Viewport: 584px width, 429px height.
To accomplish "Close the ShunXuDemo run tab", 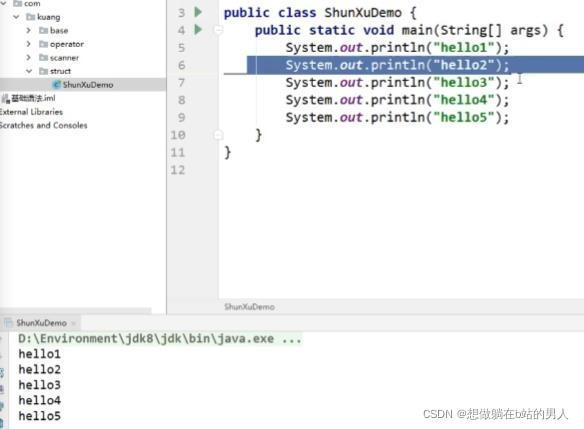I will (x=74, y=323).
